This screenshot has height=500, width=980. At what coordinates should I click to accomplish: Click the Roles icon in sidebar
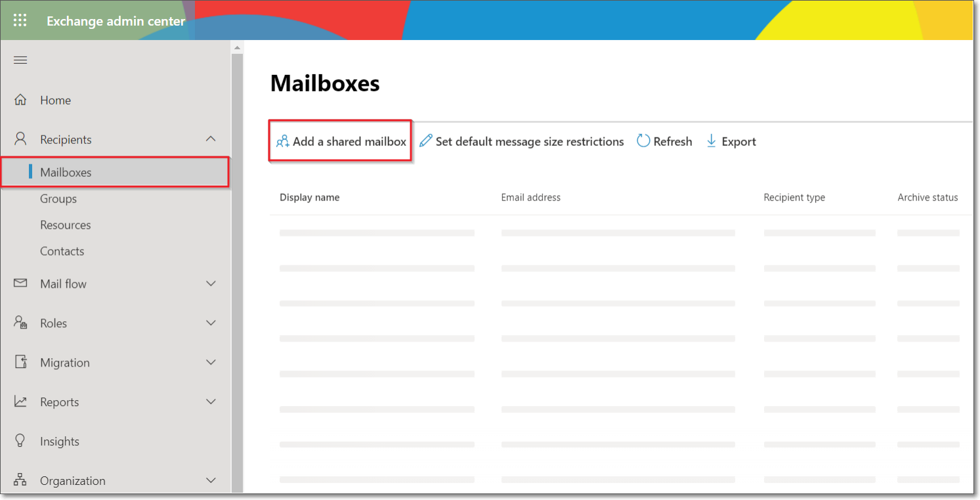click(19, 323)
